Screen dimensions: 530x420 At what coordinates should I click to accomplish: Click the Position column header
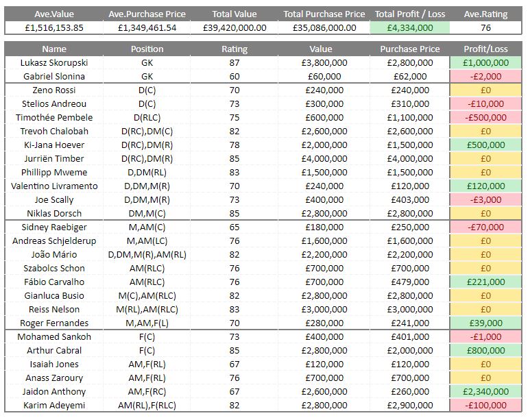147,49
